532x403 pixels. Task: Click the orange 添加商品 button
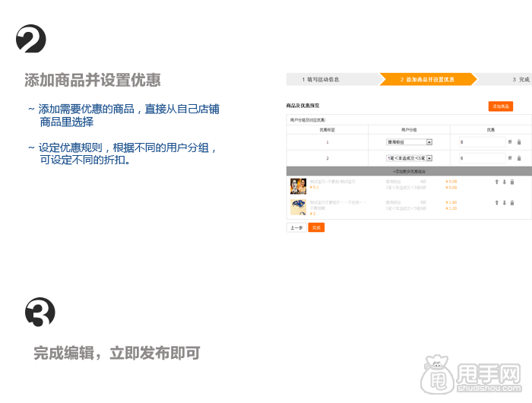click(500, 106)
